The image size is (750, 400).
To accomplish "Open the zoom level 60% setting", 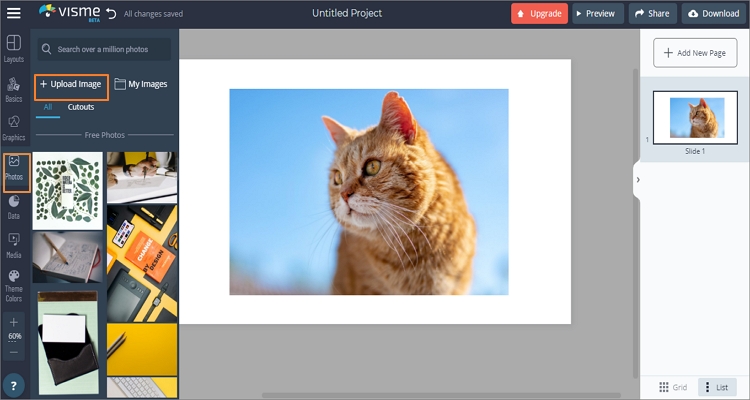I will tap(15, 336).
